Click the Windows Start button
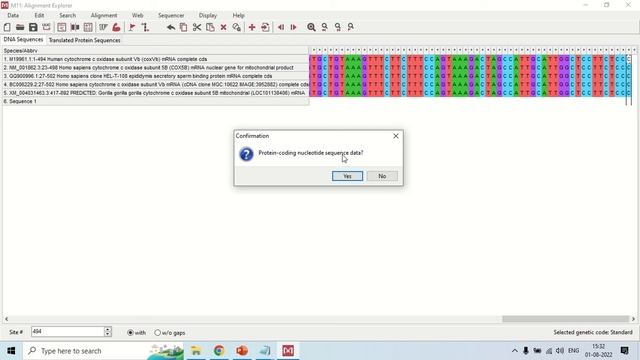Viewport: 640px width, 360px height. (11, 351)
